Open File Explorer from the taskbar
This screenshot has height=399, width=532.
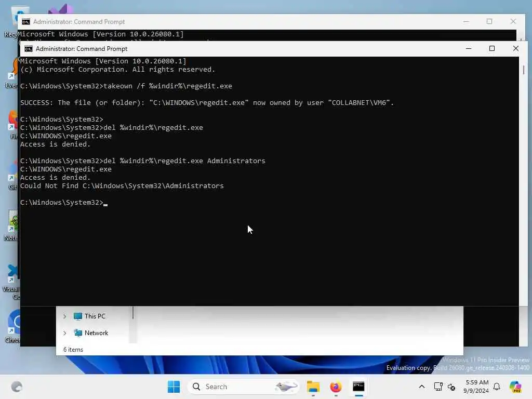pos(313,387)
